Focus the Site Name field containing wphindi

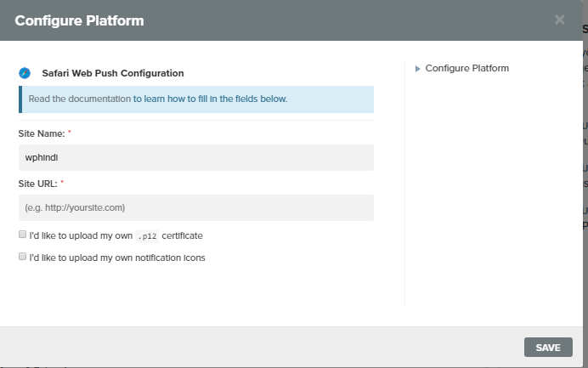(195, 157)
